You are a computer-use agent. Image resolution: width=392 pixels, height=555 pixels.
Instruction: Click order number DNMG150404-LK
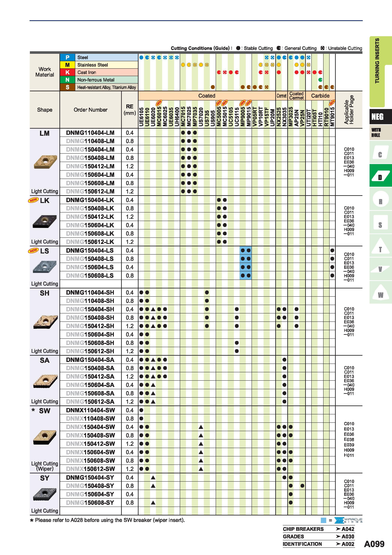point(90,200)
